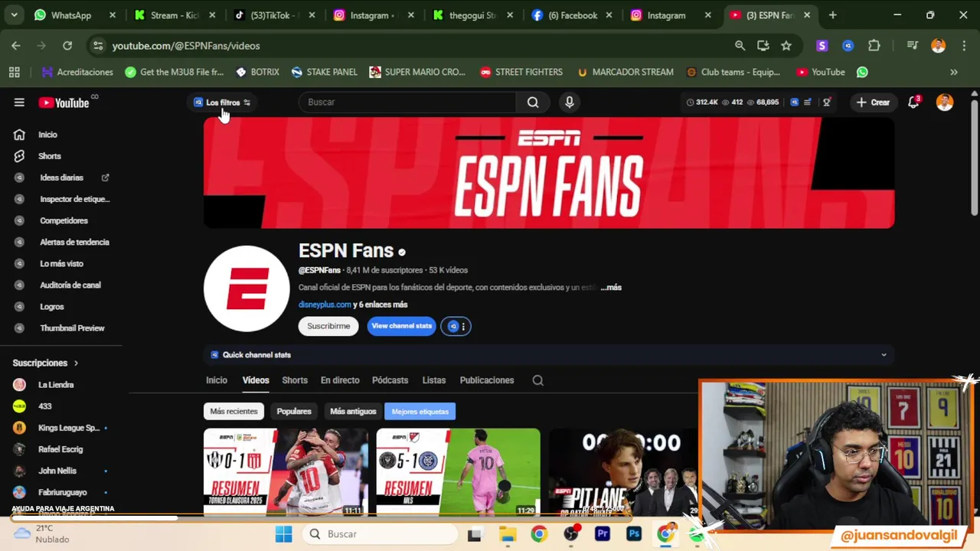
Task: Select the Videos channel tab
Action: pos(256,380)
